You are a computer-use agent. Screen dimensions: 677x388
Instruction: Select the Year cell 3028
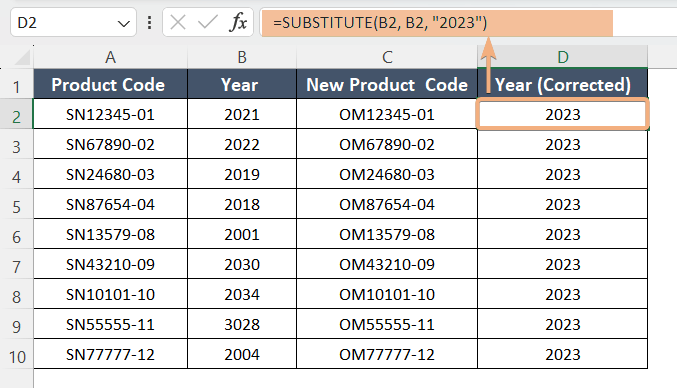click(242, 324)
